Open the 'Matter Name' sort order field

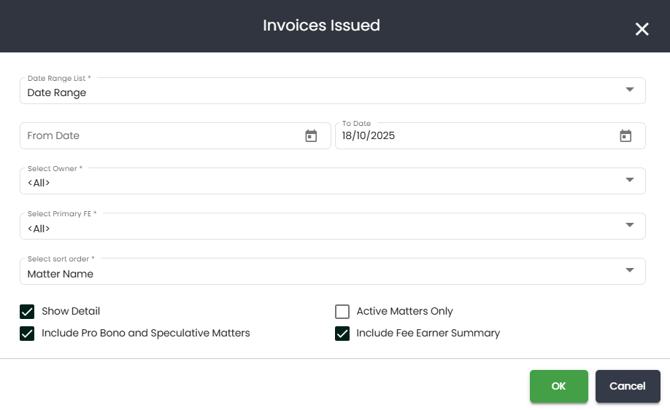click(x=300, y=273)
